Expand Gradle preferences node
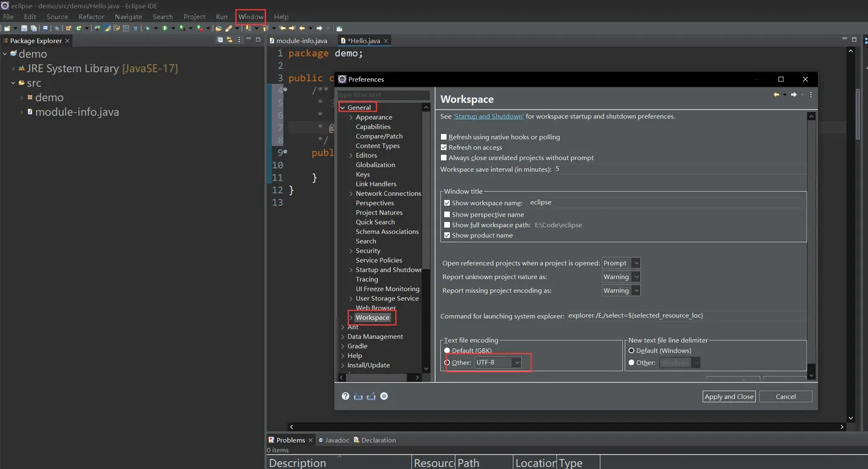Screen dimensions: 868x469 [343, 346]
